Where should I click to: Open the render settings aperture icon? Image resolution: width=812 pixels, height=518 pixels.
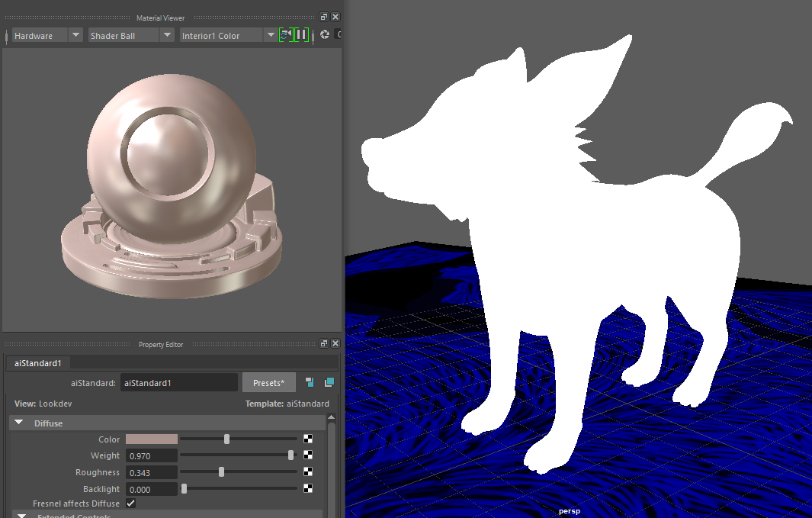324,34
